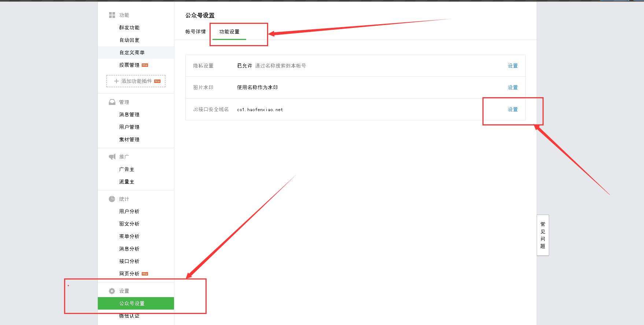Click the new badge beside 网页分析

[145, 274]
